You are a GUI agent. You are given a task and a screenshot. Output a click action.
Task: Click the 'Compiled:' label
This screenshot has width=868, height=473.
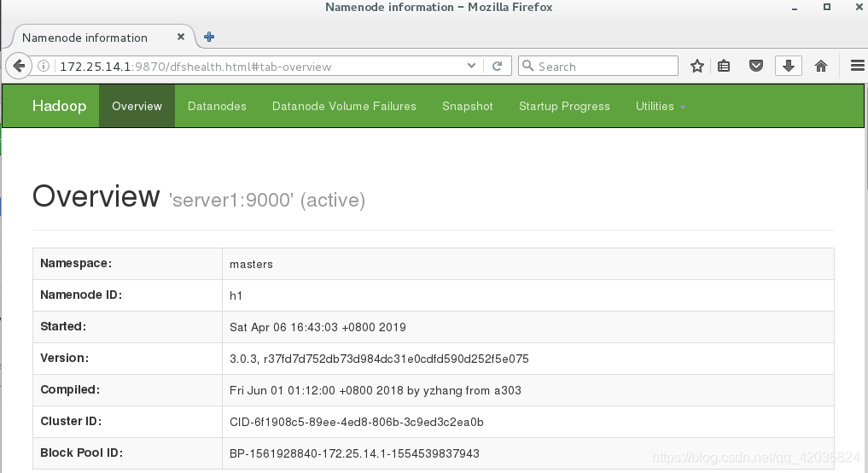pos(70,389)
